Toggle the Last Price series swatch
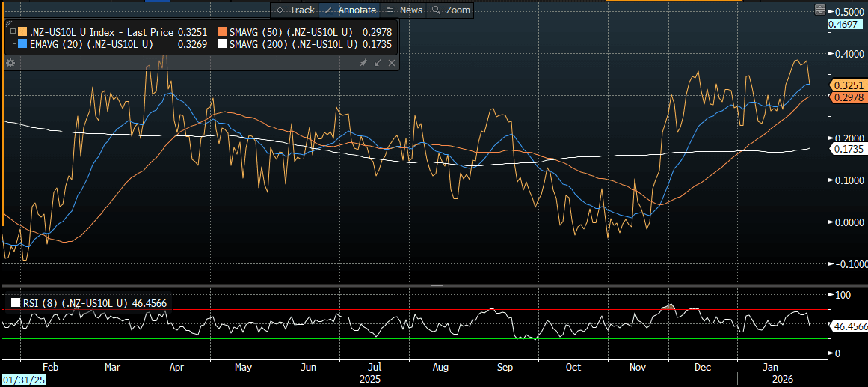Image resolution: width=868 pixels, height=387 pixels. [x=23, y=33]
